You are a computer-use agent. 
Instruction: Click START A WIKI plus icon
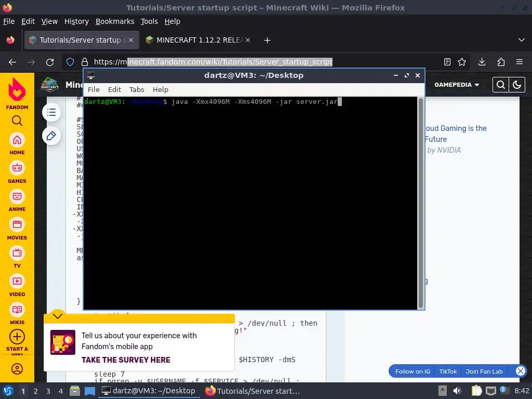pyautogui.click(x=17, y=337)
